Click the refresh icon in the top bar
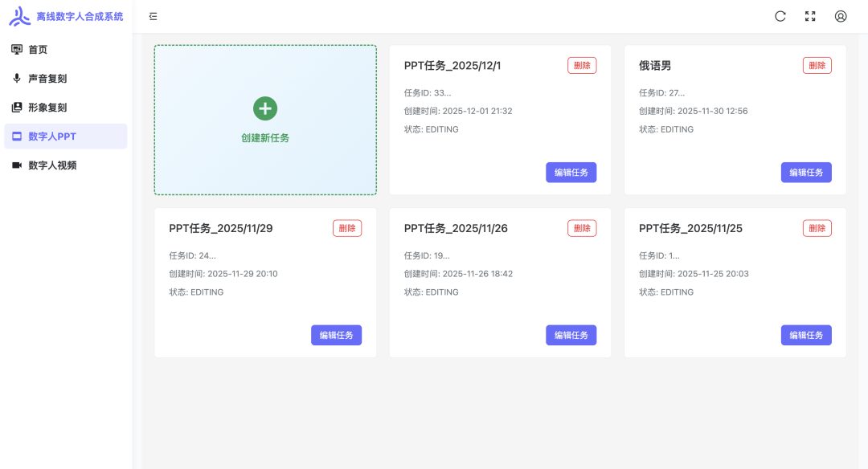 tap(780, 15)
